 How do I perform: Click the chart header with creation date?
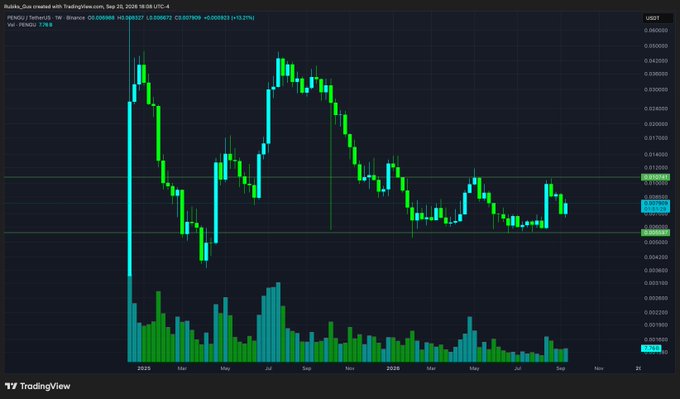[x=87, y=7]
